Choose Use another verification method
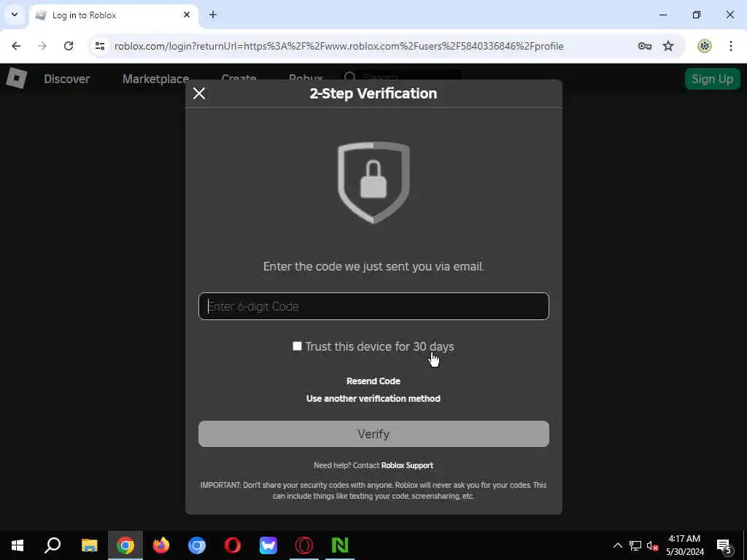This screenshot has width=747, height=560. [x=373, y=399]
